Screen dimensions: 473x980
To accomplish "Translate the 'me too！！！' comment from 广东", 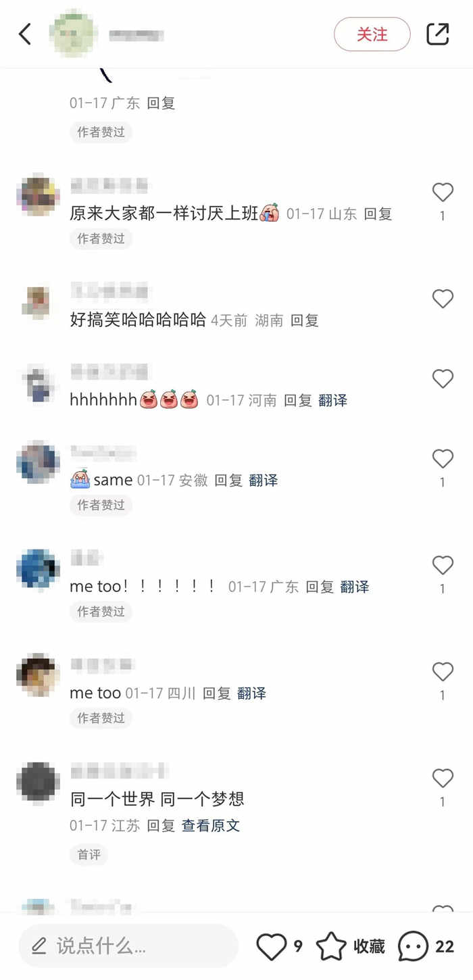I will [x=355, y=587].
